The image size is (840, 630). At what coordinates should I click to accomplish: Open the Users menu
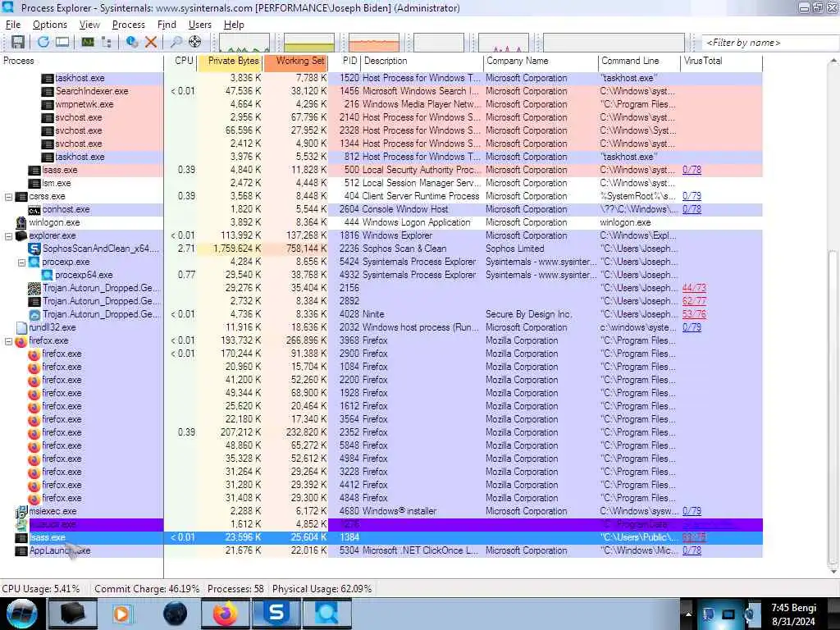[200, 25]
